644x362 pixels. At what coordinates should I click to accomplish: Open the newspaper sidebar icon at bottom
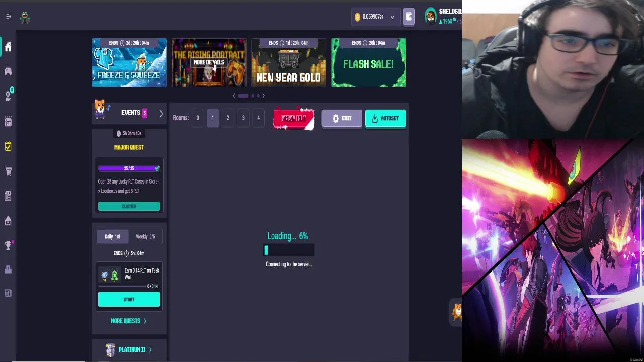tap(8, 293)
